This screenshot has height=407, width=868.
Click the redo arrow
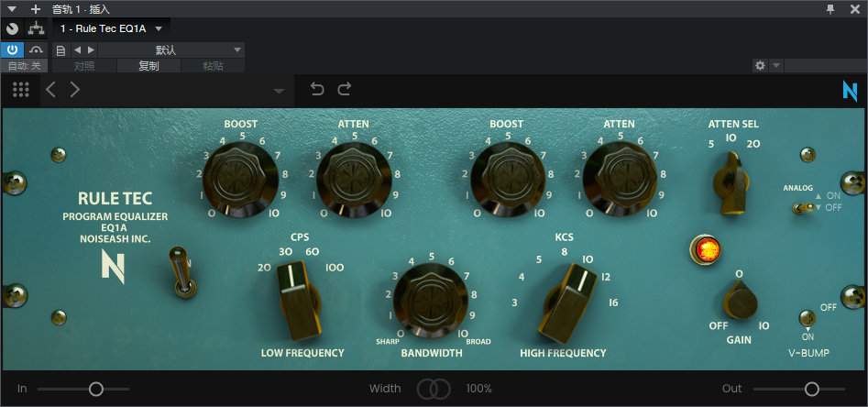tap(345, 90)
